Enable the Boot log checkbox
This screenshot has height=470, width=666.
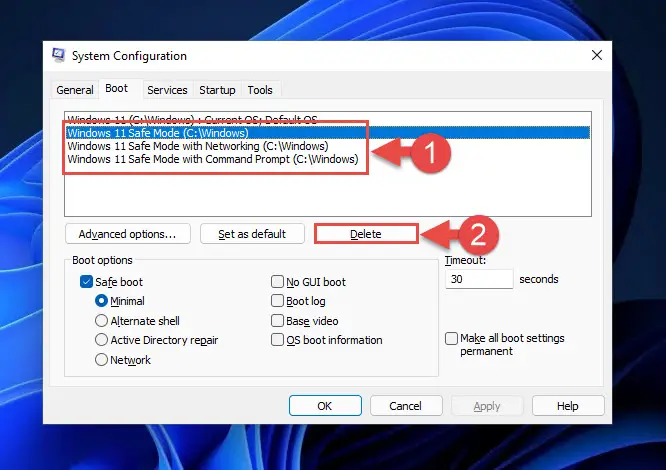click(277, 301)
